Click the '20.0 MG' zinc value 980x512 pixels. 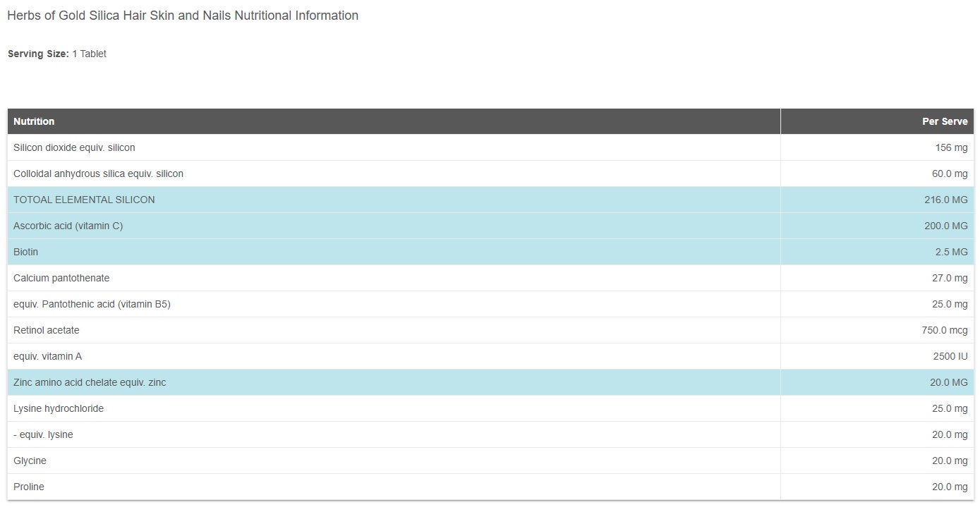point(949,382)
